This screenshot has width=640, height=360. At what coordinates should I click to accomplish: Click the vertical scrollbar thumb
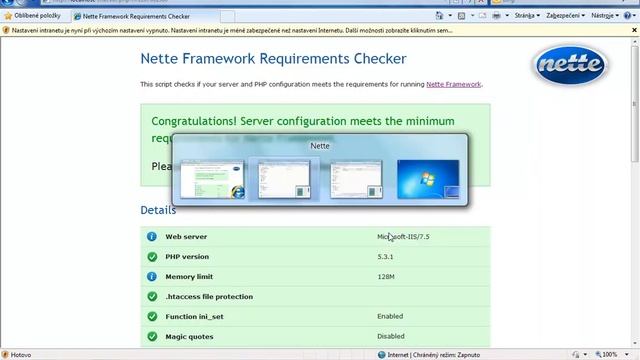point(635,104)
